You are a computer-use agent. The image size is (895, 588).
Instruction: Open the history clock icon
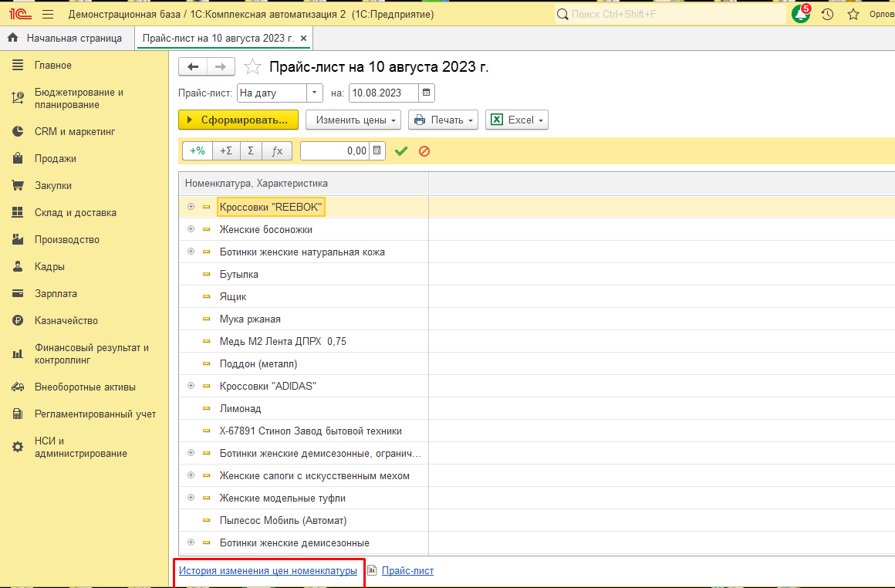tap(827, 14)
